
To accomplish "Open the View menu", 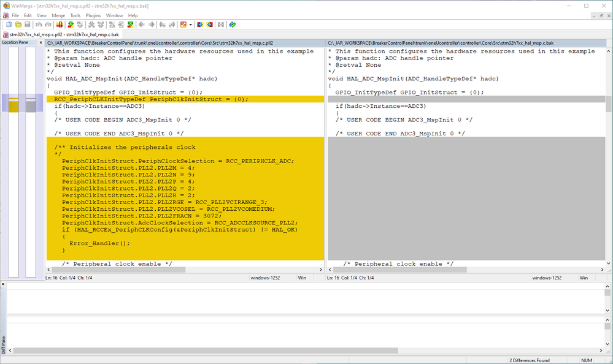I will pos(42,15).
